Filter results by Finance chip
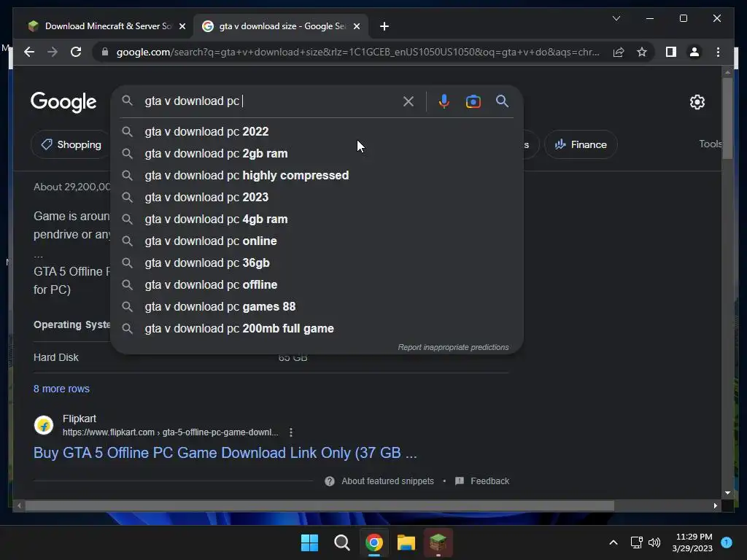 coord(580,144)
